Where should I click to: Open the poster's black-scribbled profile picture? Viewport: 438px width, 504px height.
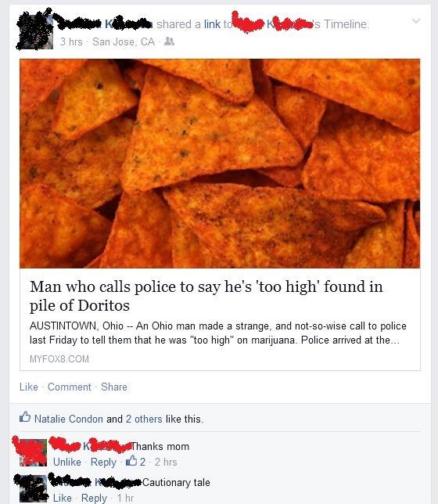(34, 29)
